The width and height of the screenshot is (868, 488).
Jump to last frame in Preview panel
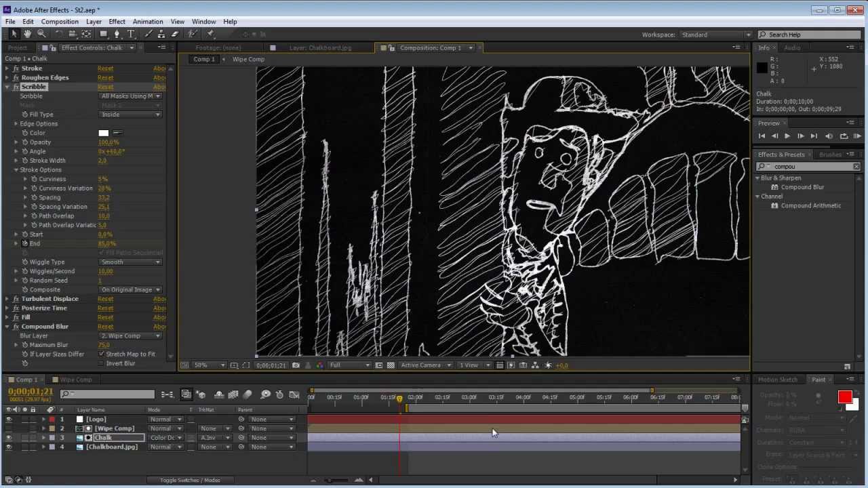[x=814, y=136]
